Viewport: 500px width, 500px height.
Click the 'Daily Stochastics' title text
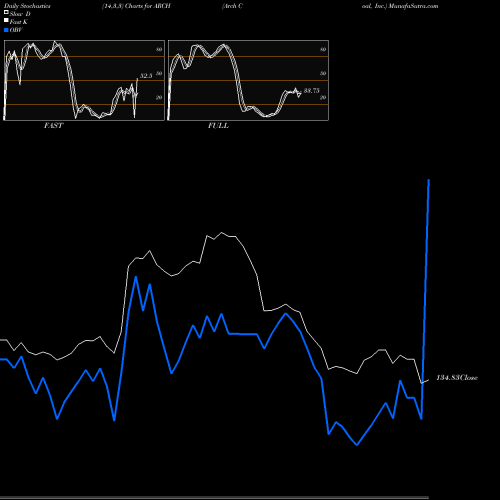[27, 6]
